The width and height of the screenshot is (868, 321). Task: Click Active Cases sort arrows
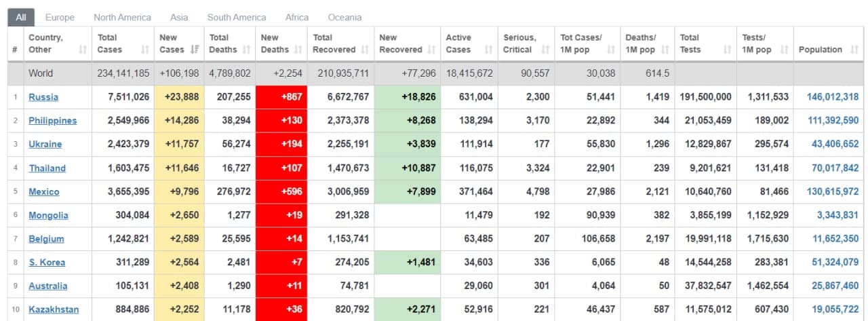click(x=488, y=50)
